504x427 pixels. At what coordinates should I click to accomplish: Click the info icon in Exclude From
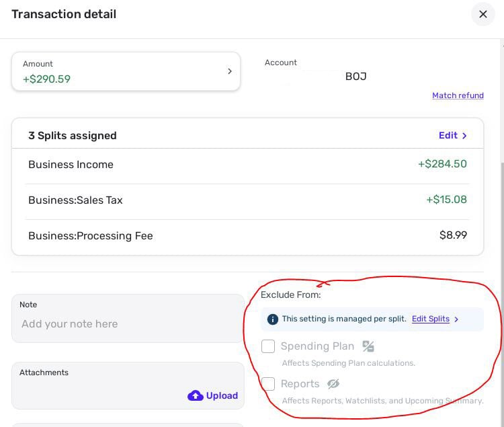tap(272, 319)
